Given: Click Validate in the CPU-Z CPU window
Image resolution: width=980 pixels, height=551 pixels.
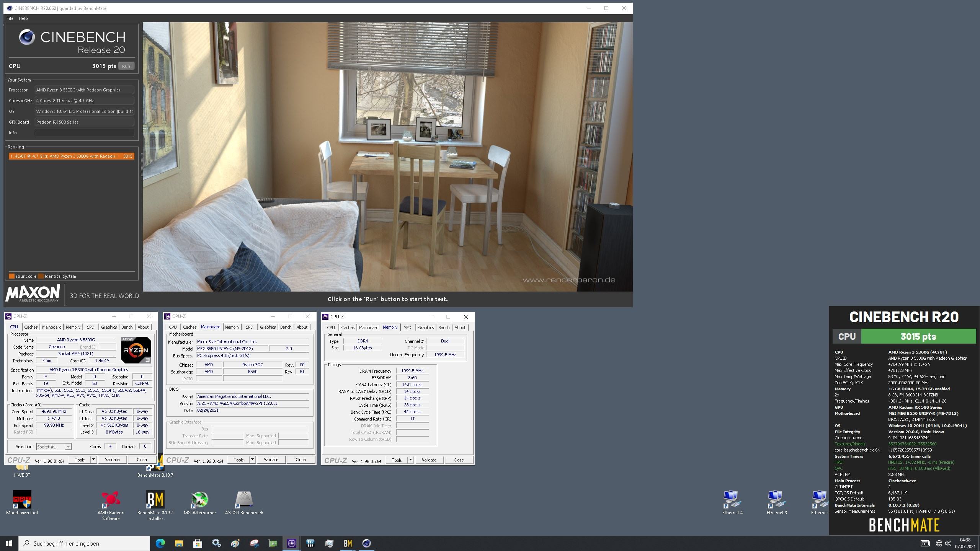Looking at the screenshot, I should tap(112, 460).
